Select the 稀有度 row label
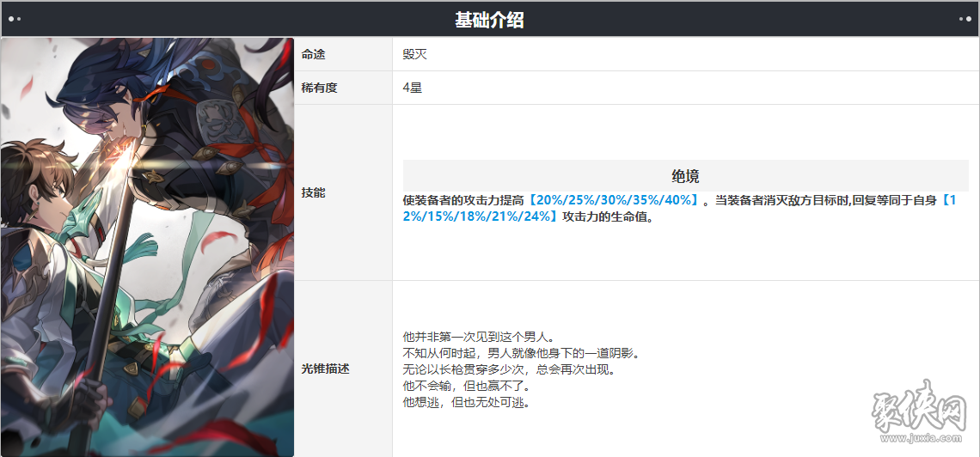The width and height of the screenshot is (980, 457). pos(320,88)
